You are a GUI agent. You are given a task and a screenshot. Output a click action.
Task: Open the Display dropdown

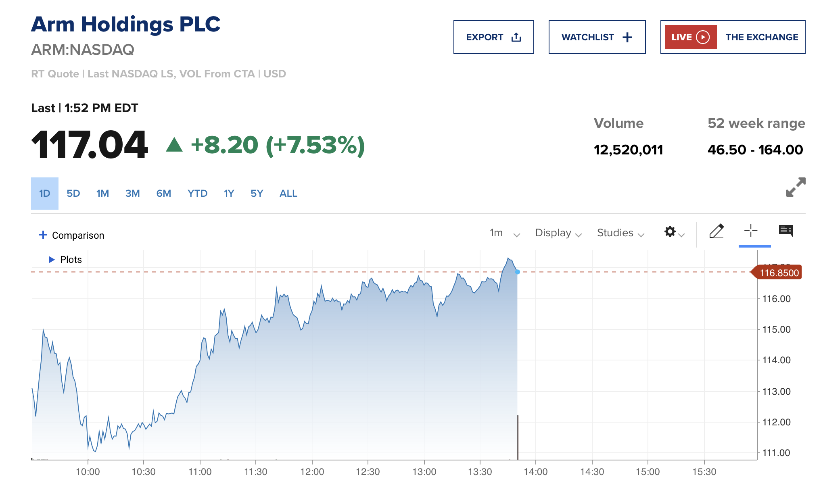tap(558, 233)
